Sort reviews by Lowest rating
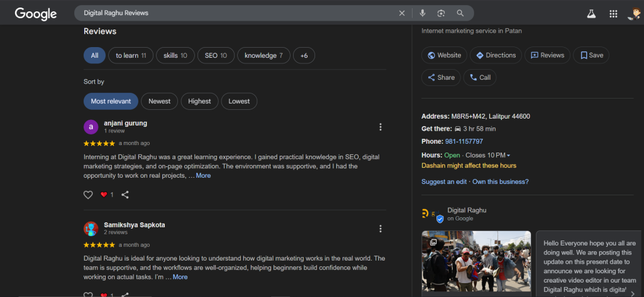644x297 pixels. [239, 101]
